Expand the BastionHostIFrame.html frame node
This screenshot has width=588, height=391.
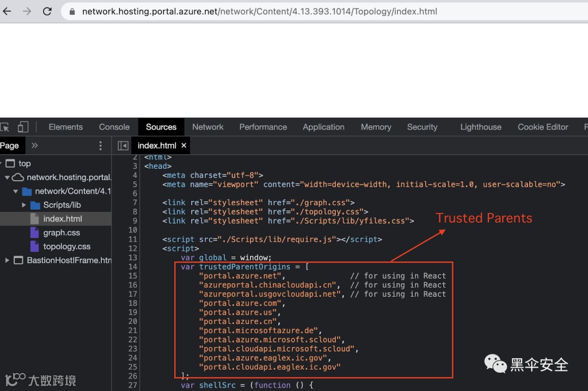pos(7,260)
